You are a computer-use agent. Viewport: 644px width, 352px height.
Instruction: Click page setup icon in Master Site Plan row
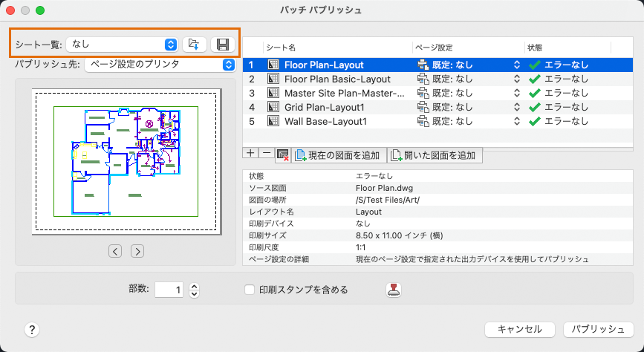(423, 94)
